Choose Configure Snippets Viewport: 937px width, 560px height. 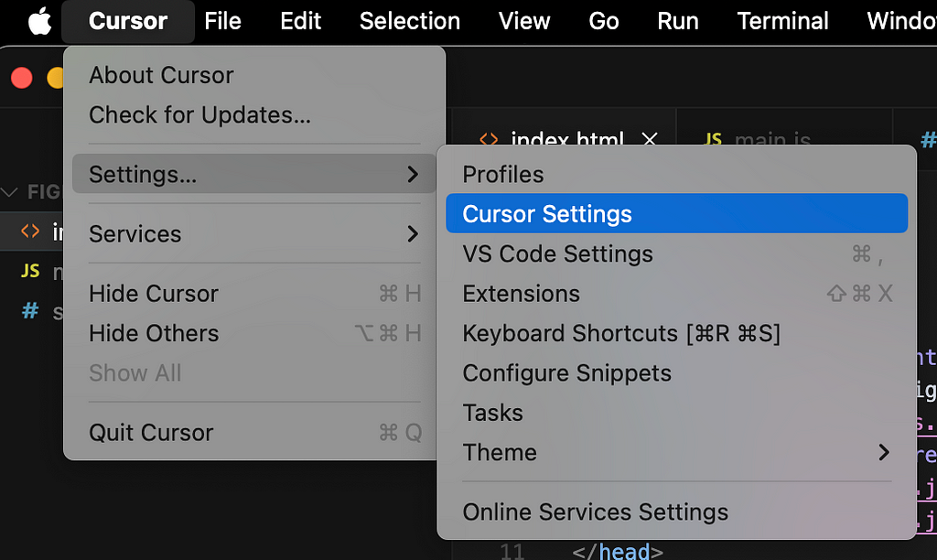[x=676, y=373]
